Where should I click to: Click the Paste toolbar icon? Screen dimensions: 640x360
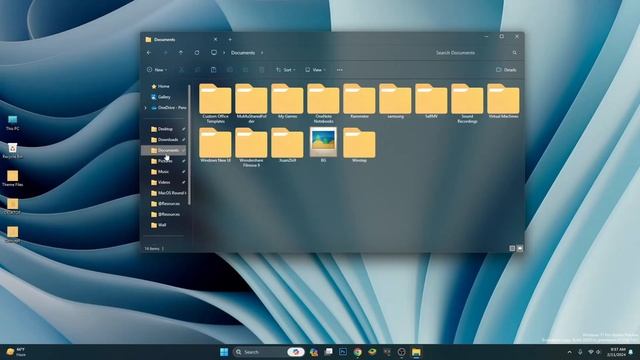[x=213, y=70]
